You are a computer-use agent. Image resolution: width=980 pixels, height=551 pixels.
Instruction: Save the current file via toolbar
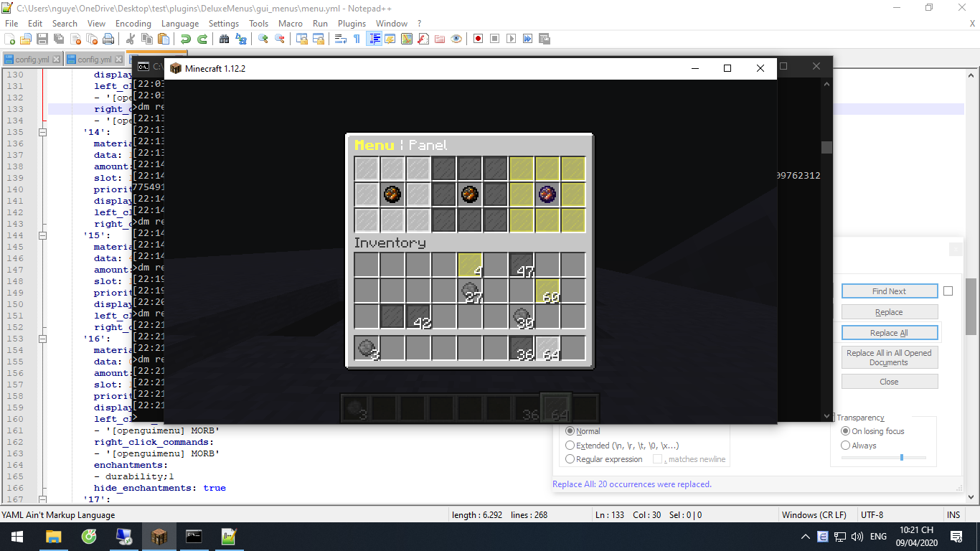pos(42,39)
